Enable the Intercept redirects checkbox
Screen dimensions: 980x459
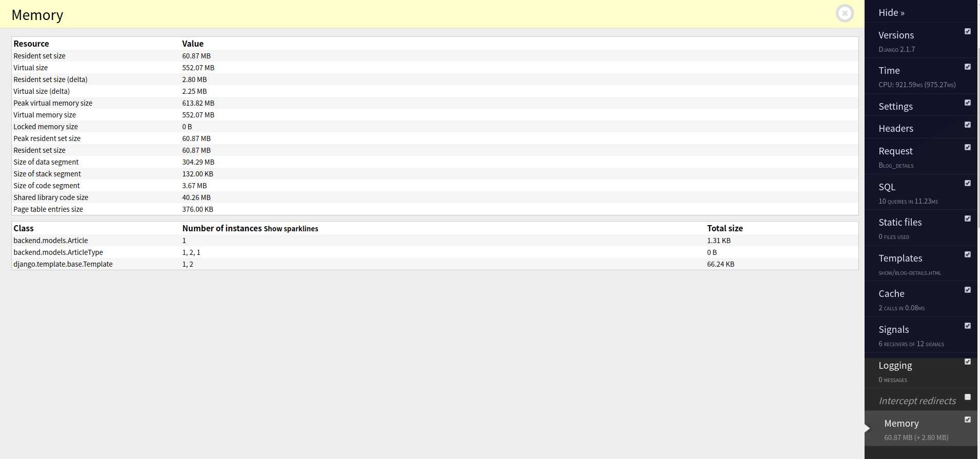click(968, 397)
